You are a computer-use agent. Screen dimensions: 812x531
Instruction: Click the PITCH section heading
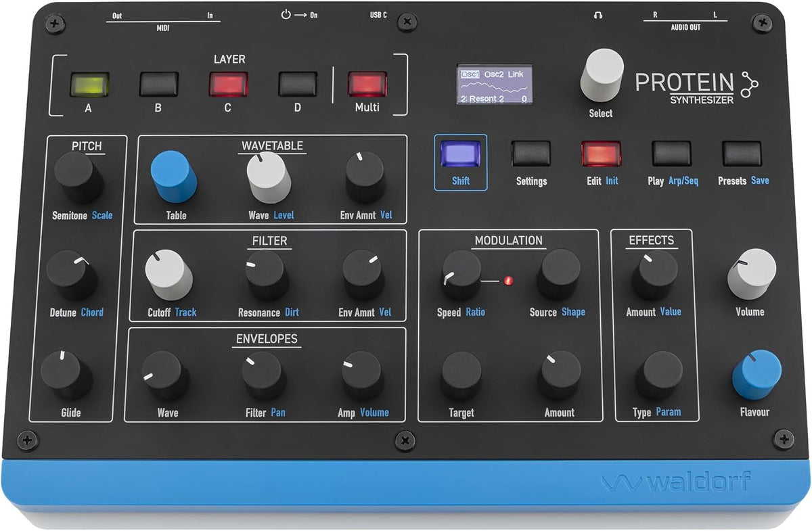[x=87, y=145]
